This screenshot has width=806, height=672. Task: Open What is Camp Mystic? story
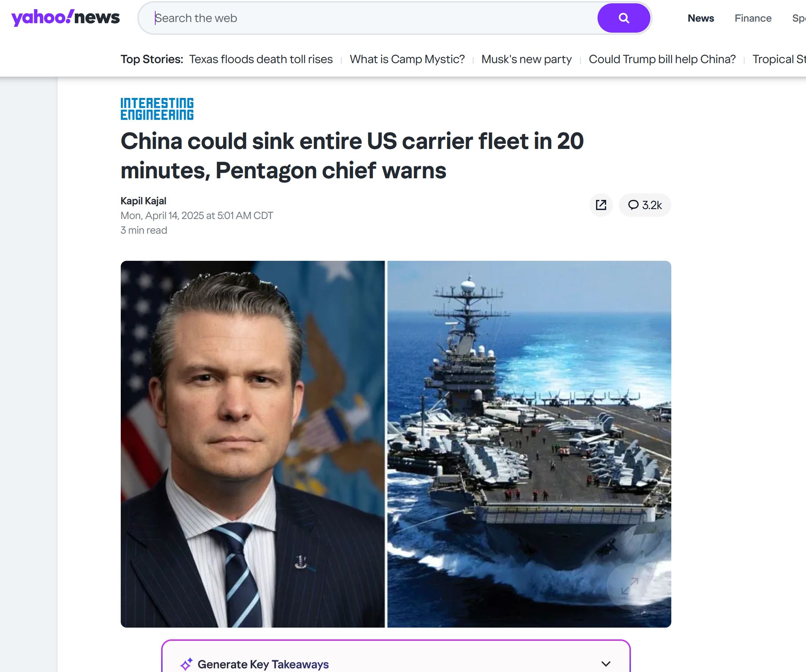pos(407,59)
